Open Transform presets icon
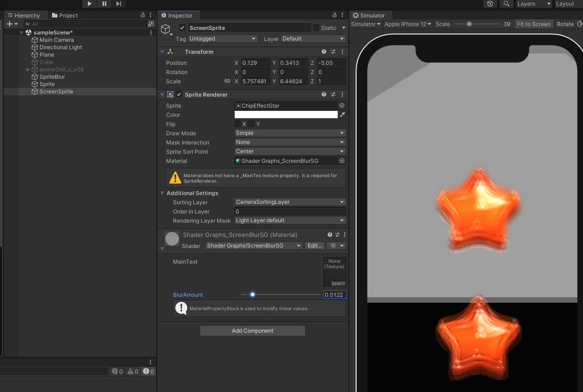 [x=333, y=52]
